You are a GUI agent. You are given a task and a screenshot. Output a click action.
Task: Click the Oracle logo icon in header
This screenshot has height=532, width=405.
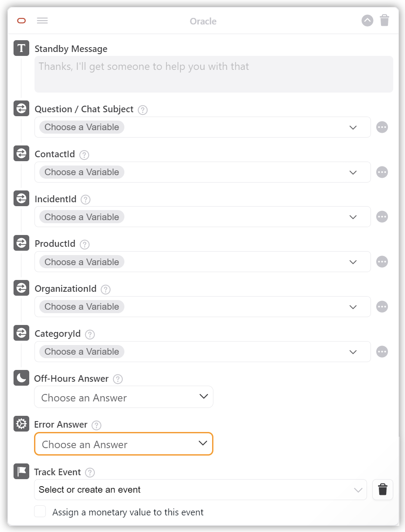click(21, 21)
